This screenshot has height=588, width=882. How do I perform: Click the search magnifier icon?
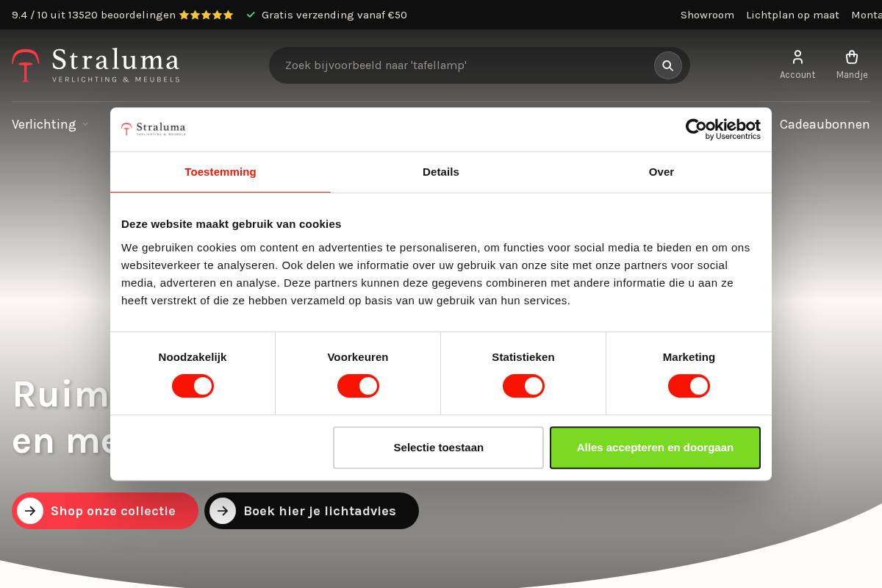(x=668, y=65)
